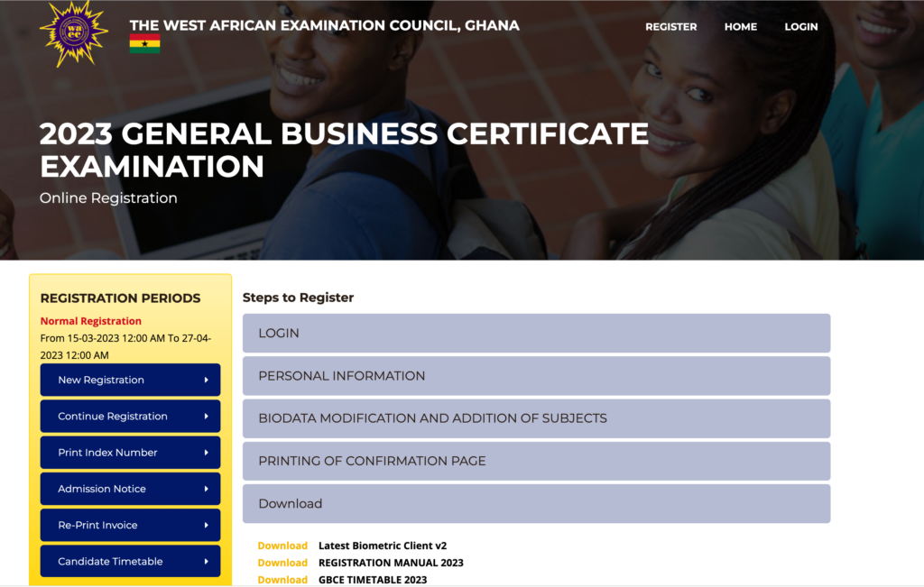Open Admission Notice
This screenshot has width=924, height=587.
click(130, 489)
